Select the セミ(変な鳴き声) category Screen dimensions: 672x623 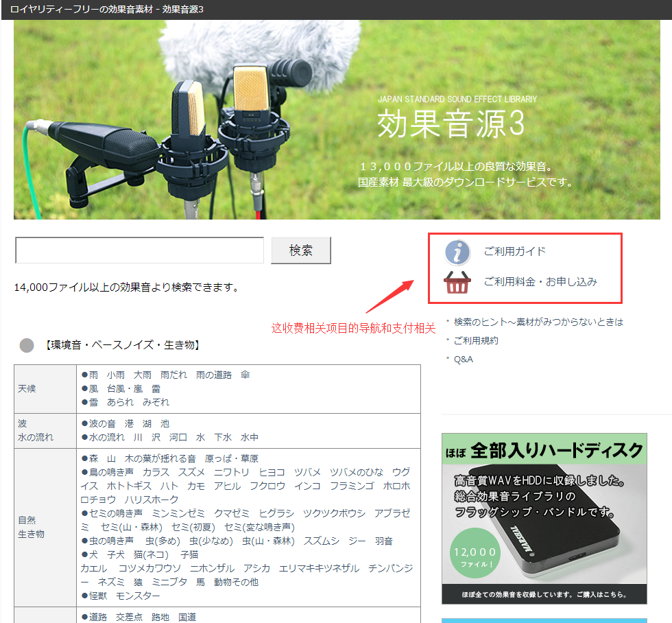tap(260, 528)
